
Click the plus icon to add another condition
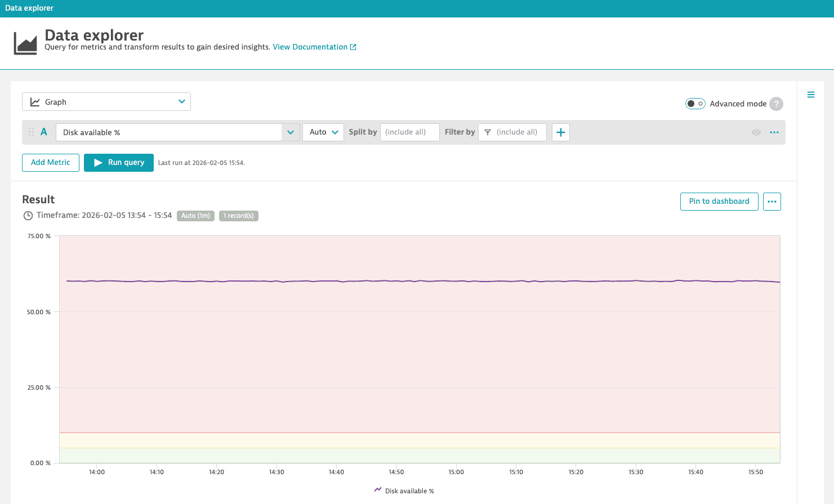tap(560, 132)
